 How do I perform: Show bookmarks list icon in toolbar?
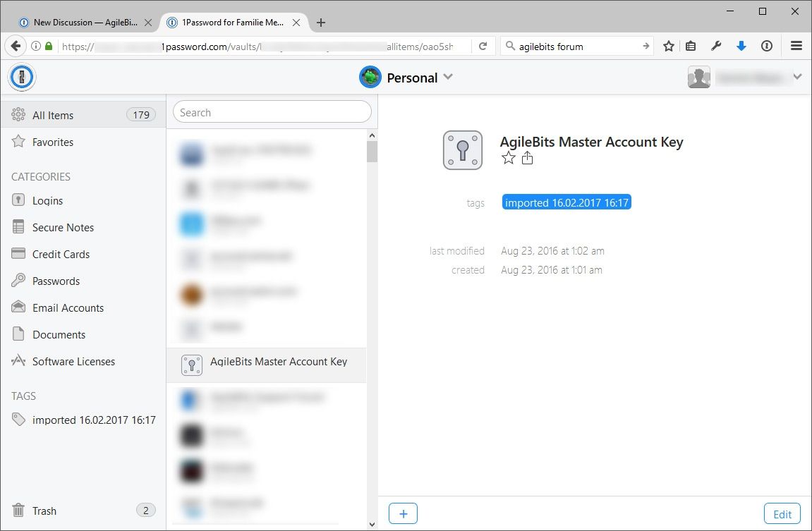(690, 46)
